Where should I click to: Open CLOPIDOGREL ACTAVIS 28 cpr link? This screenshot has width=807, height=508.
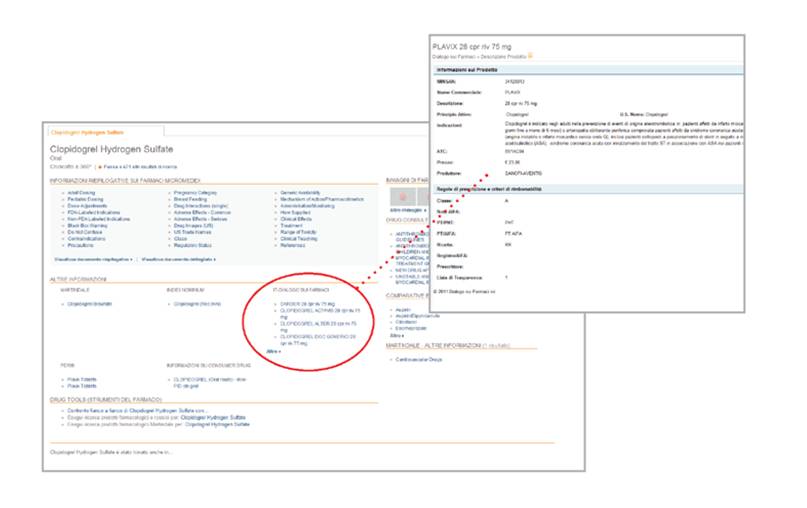coord(320,314)
